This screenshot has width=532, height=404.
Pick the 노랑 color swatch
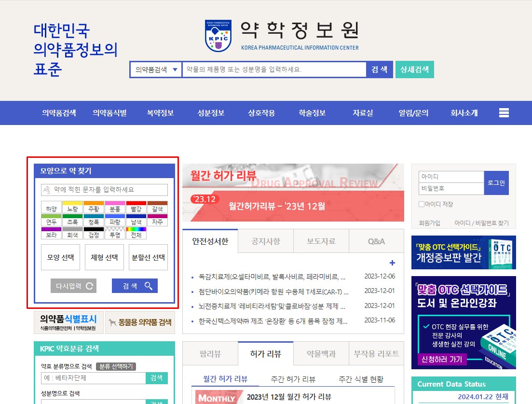coord(73,207)
